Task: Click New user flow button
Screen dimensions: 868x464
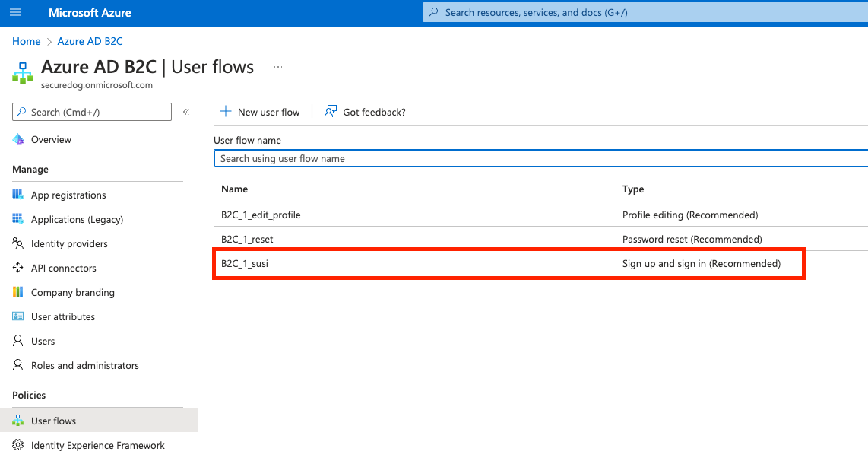Action: (x=260, y=112)
